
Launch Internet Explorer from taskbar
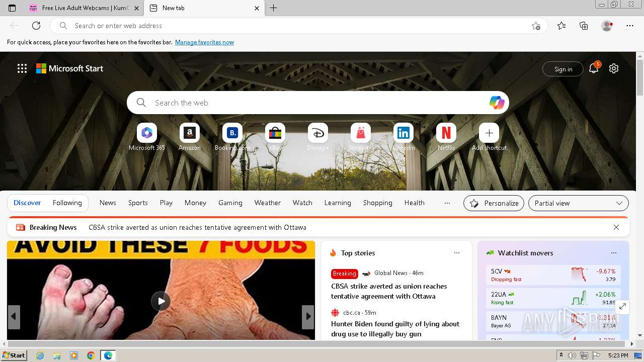click(x=40, y=355)
